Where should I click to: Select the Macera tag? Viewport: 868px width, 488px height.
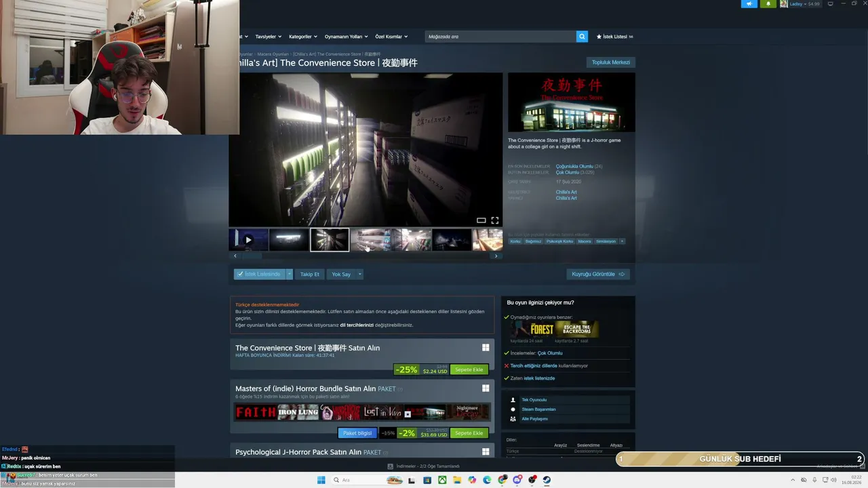[x=585, y=241]
